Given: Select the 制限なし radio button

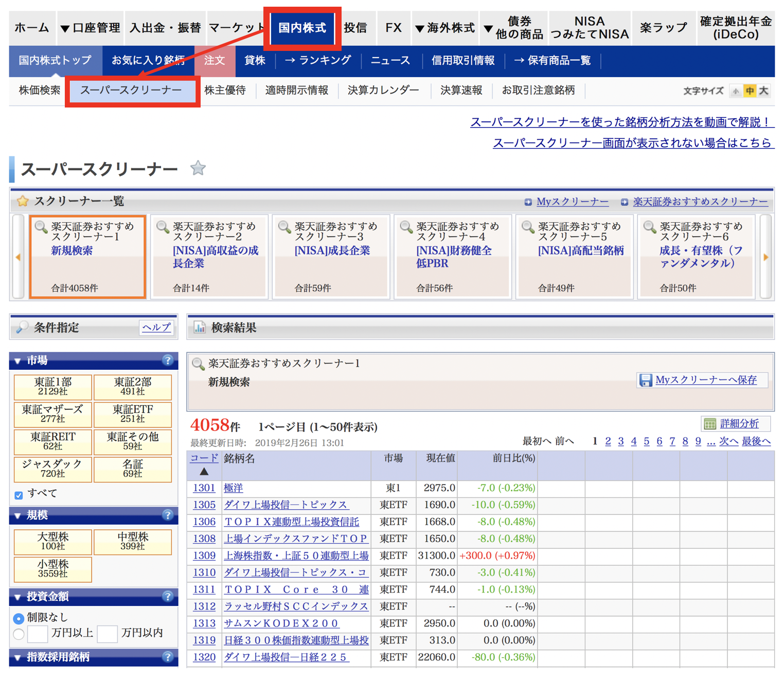Looking at the screenshot, I should pos(19,618).
